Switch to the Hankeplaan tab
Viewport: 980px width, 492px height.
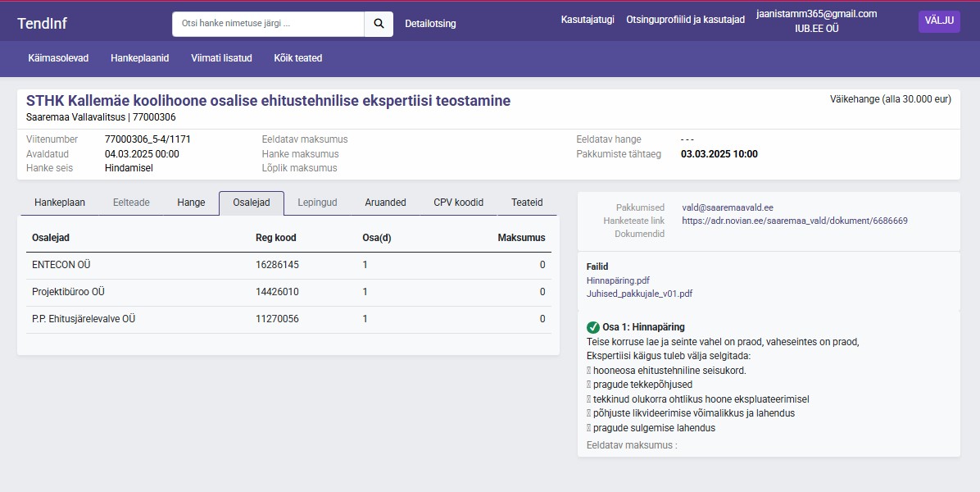pyautogui.click(x=60, y=203)
